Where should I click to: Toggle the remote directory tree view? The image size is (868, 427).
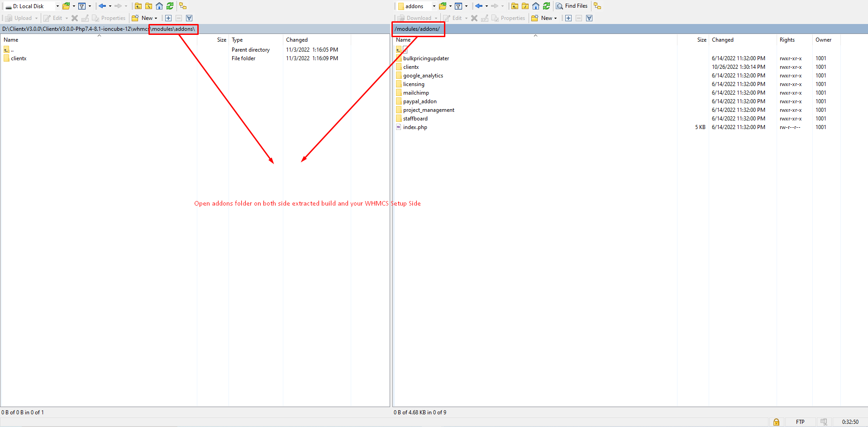tap(597, 6)
